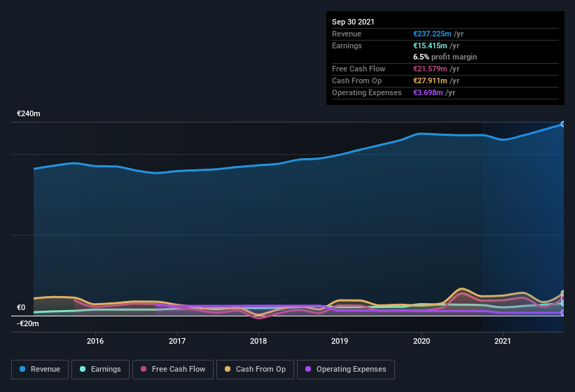Click the €0 y-axis label
This screenshot has width=575, height=392.
click(21, 307)
